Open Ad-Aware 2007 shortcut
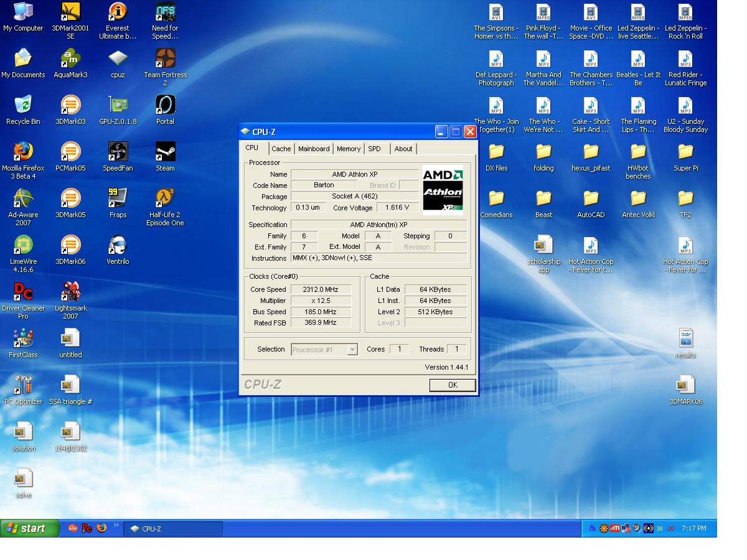747x560 pixels. 23,207
